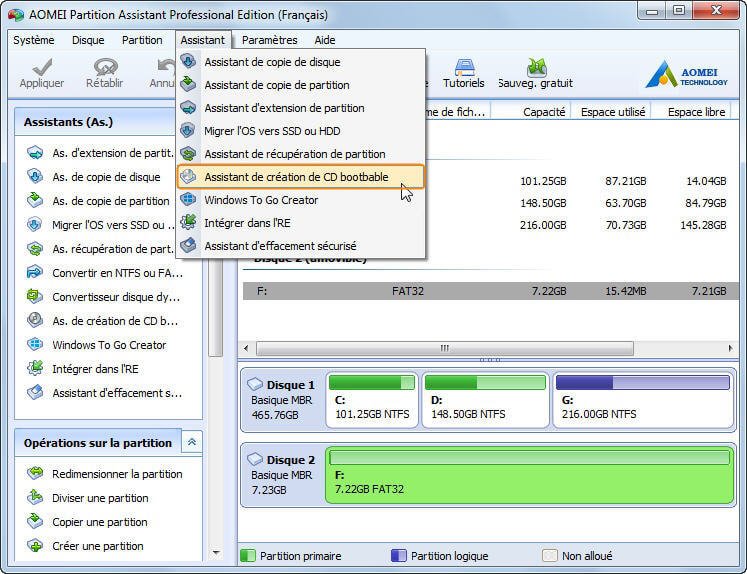Screen dimensions: 747x574
Task: Choose Assistant d'effacement sécurisé from the menu
Action: click(301, 246)
